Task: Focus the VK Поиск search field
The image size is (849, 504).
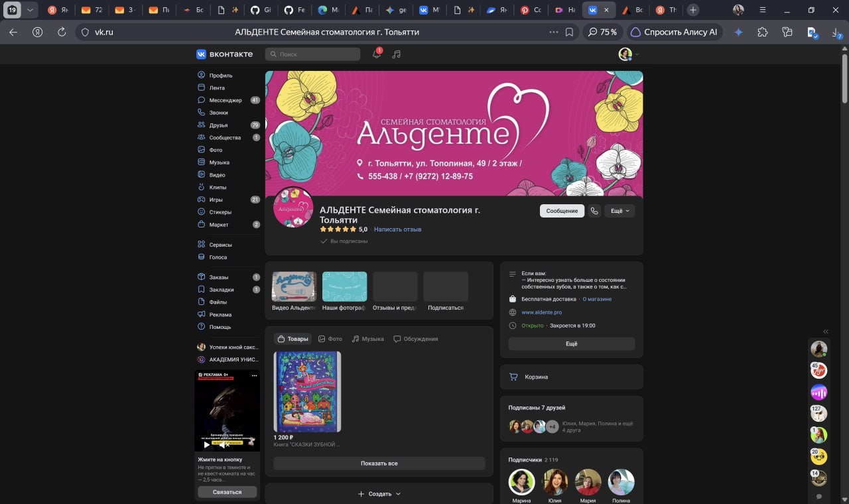Action: [312, 54]
